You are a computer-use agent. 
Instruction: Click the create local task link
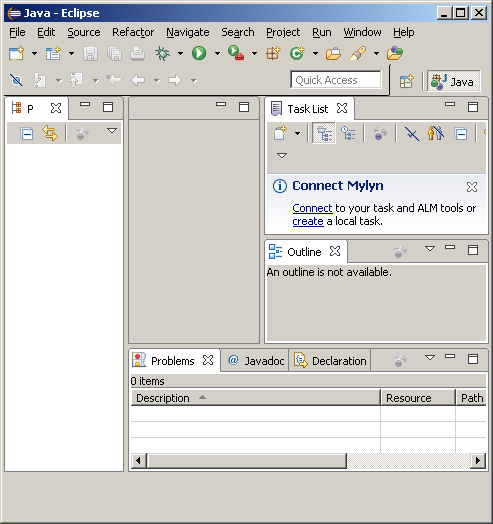308,221
